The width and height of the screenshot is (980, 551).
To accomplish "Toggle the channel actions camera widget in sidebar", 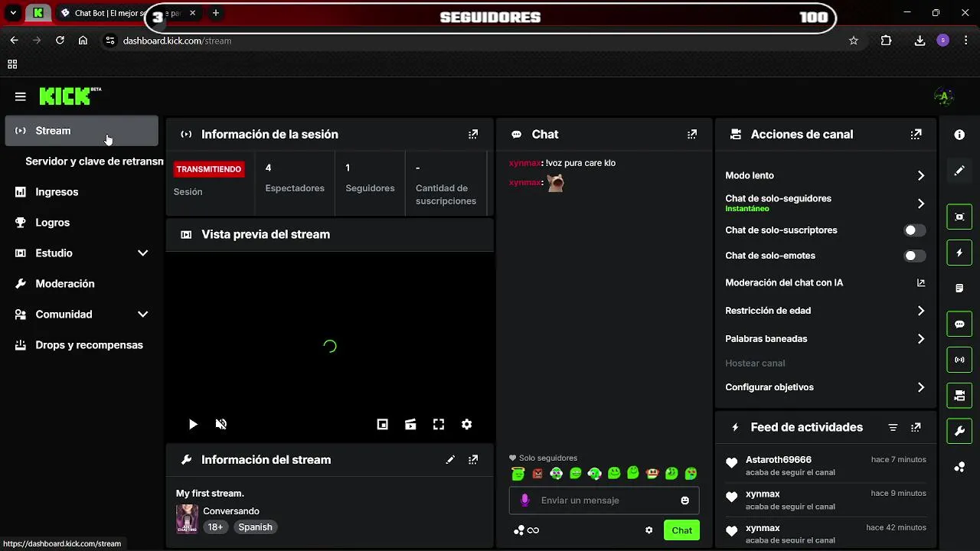I will point(959,396).
